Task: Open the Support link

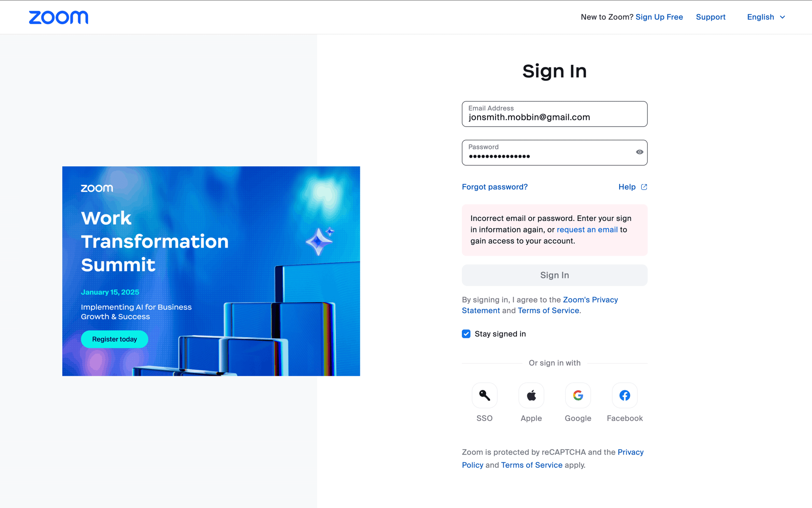Action: 710,17
